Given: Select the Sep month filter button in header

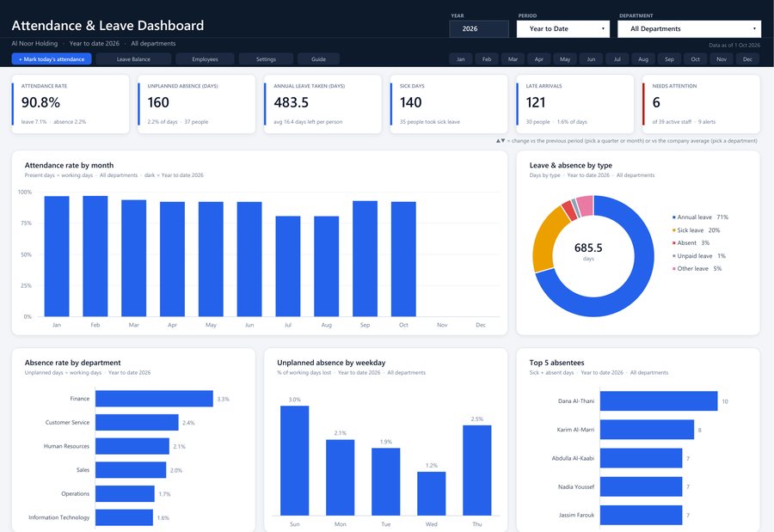Looking at the screenshot, I should (669, 59).
